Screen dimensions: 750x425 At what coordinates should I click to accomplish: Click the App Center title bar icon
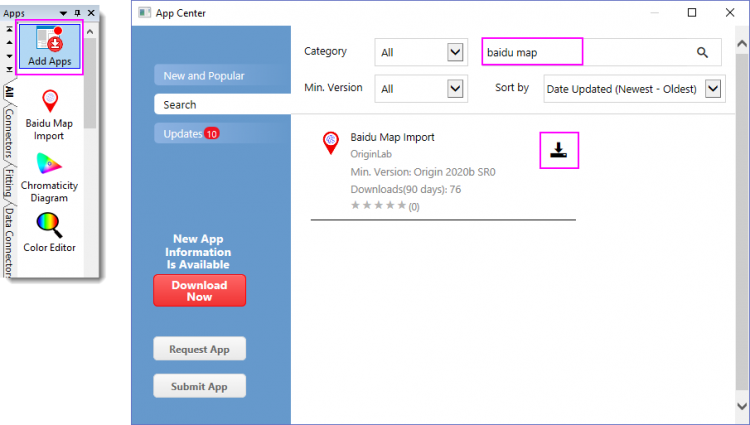(144, 12)
